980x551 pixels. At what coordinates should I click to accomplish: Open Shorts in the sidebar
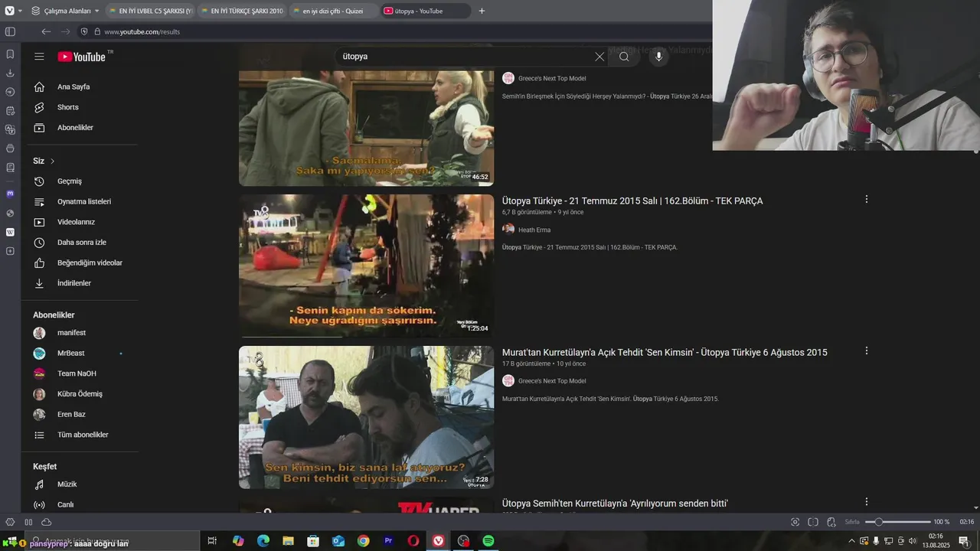pos(83,107)
